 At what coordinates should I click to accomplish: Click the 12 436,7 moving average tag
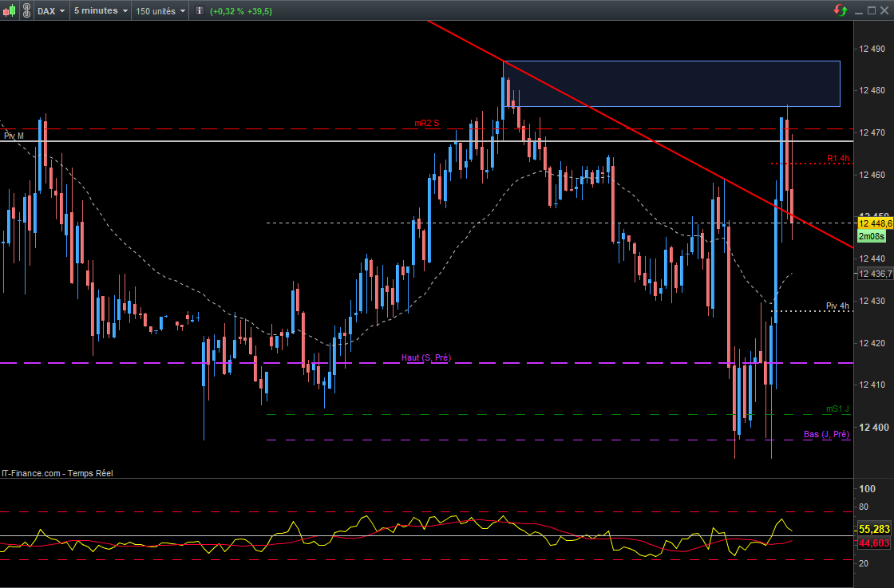click(875, 274)
